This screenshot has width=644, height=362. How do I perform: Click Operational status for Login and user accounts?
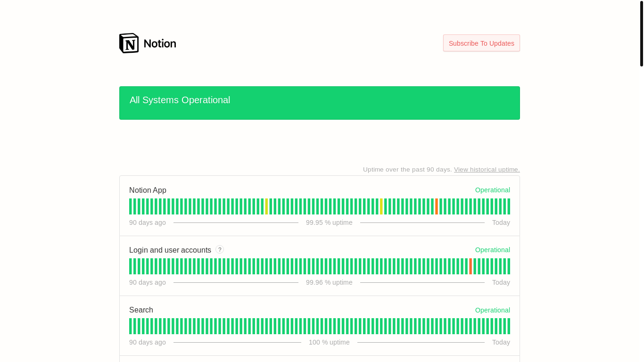point(493,250)
